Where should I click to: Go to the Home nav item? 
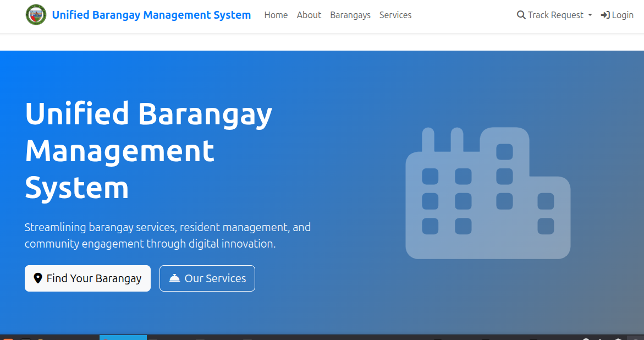276,15
